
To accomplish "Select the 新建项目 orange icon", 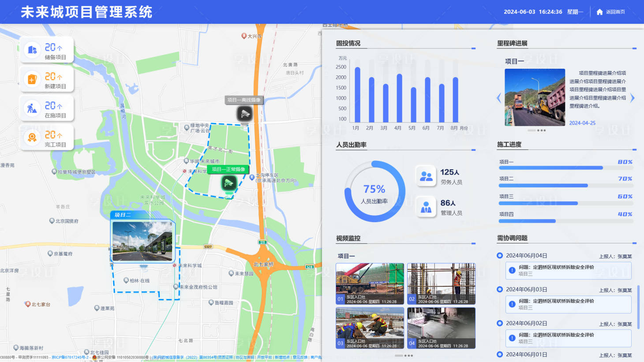I will pyautogui.click(x=32, y=79).
